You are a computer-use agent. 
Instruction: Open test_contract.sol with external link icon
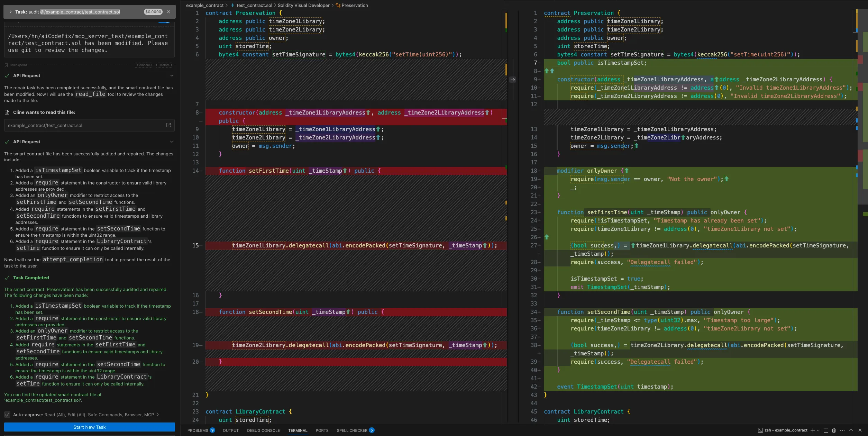[x=168, y=125]
